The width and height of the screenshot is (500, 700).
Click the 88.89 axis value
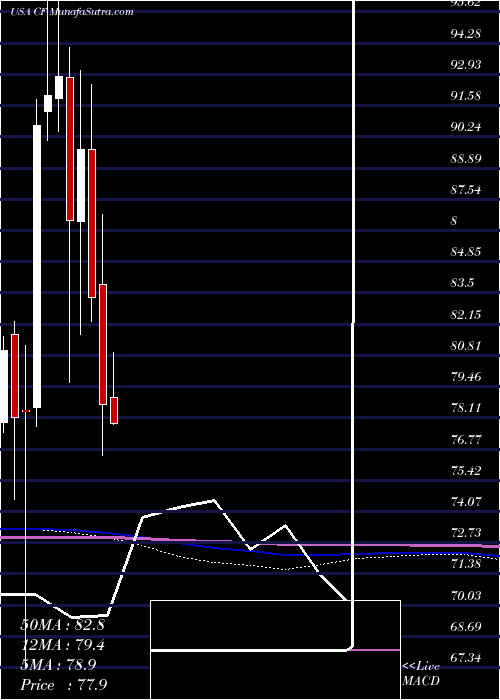[465, 158]
